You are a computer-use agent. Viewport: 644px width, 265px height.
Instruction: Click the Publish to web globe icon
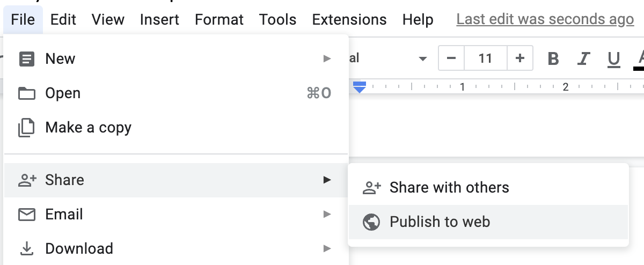tap(371, 222)
